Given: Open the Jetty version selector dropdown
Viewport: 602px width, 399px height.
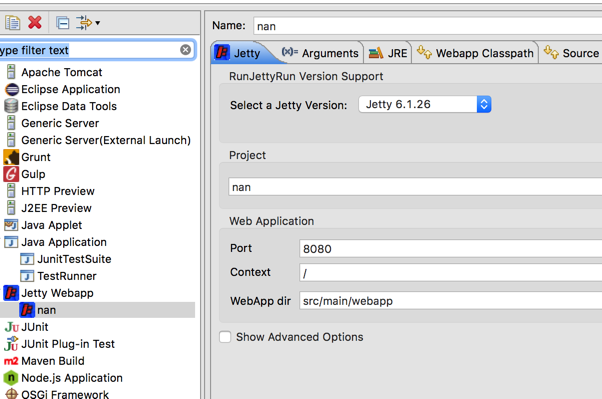Looking at the screenshot, I should (x=425, y=104).
